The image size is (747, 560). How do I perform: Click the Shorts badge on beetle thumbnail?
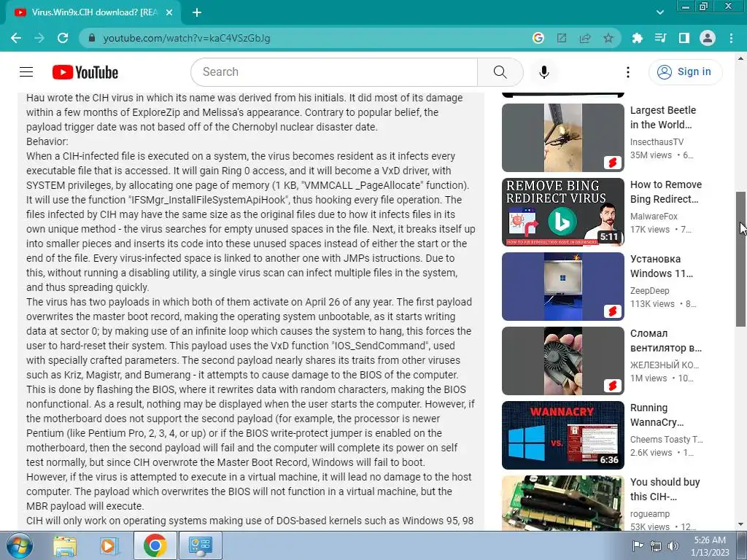[x=613, y=163]
